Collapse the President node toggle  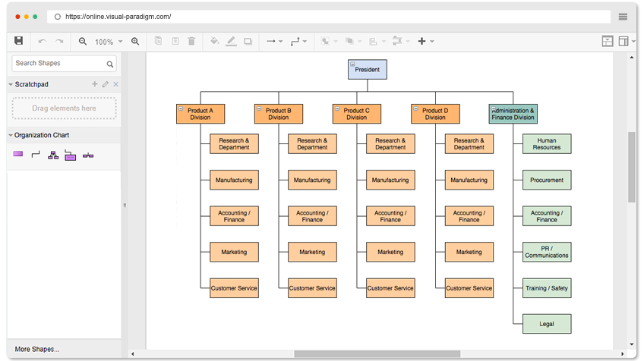click(352, 65)
